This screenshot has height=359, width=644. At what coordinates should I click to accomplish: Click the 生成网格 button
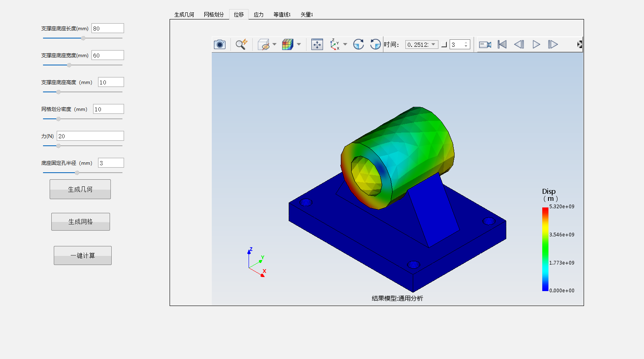[x=81, y=222]
